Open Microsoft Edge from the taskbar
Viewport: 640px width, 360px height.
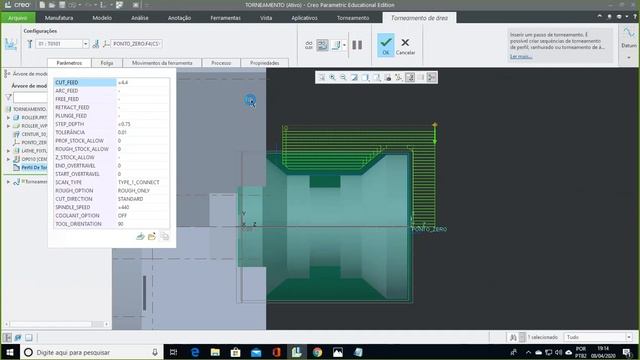click(x=195, y=352)
